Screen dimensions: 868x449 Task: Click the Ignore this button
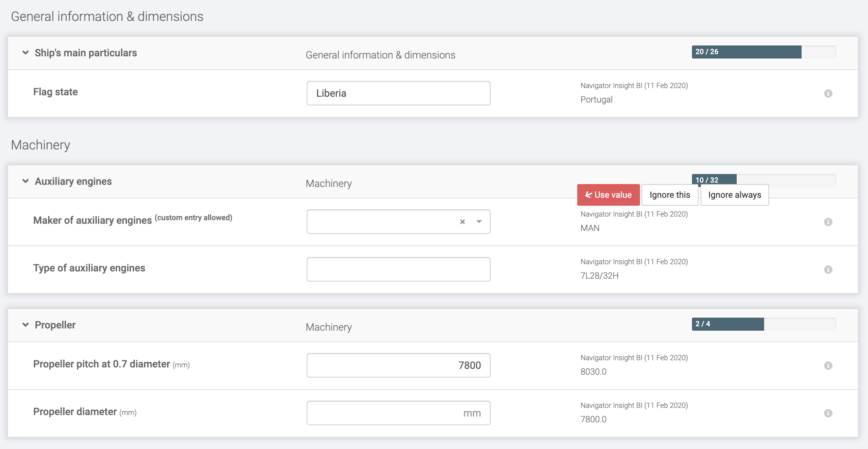pyautogui.click(x=670, y=195)
